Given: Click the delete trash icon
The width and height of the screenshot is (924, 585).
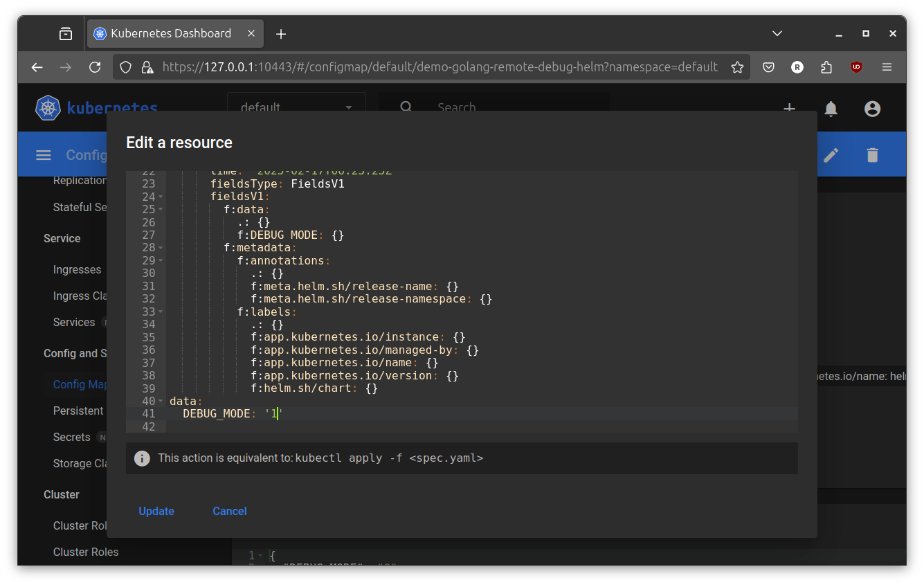Looking at the screenshot, I should pyautogui.click(x=873, y=155).
